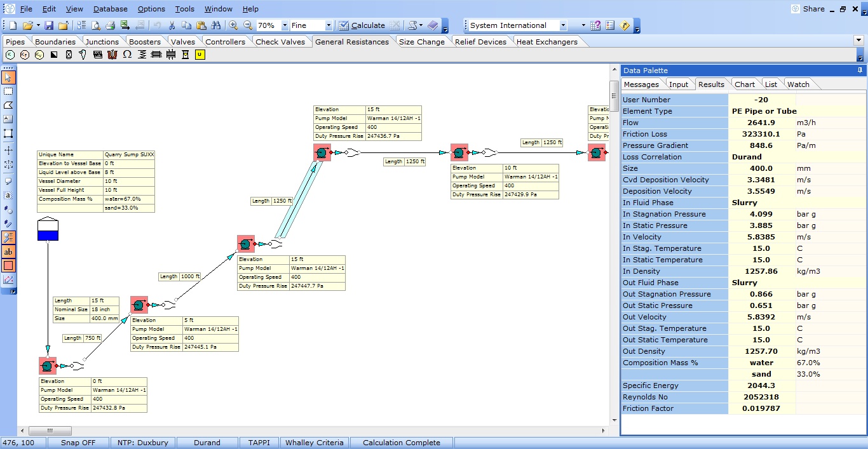The height and width of the screenshot is (449, 868).
Task: Click the Zoom In magnifier icon
Action: [x=233, y=25]
